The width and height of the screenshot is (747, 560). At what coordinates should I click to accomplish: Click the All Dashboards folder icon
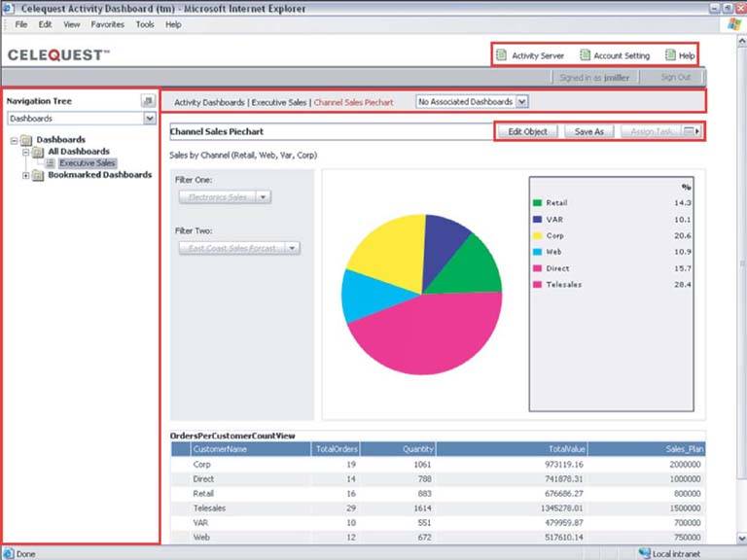pyautogui.click(x=38, y=152)
